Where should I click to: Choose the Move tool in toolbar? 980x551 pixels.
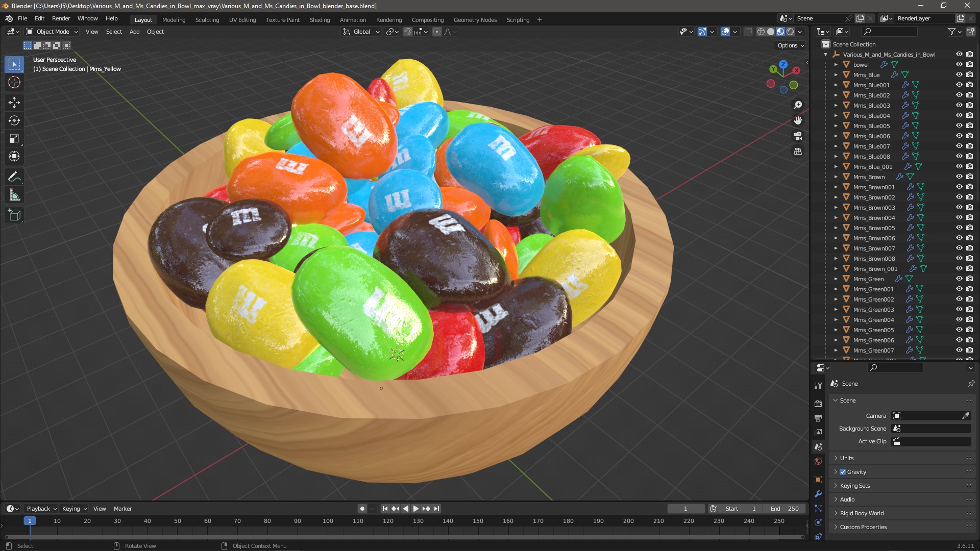click(x=14, y=103)
